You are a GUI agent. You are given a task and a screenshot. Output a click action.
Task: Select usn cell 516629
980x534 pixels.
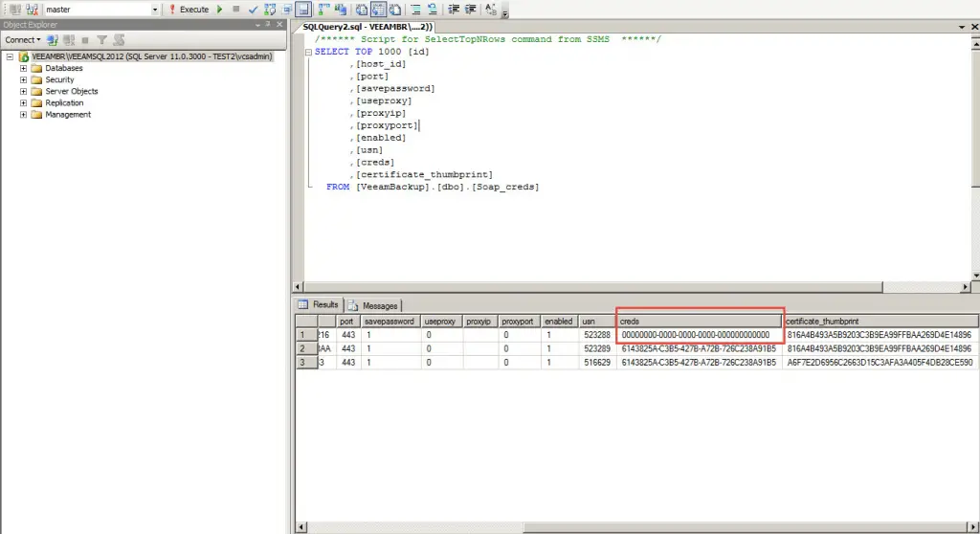tap(597, 363)
